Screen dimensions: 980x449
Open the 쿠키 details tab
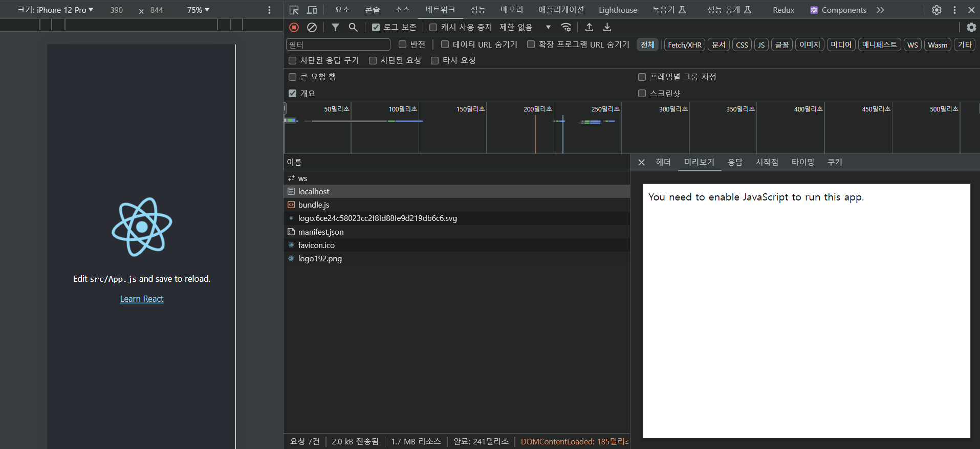pyautogui.click(x=835, y=162)
